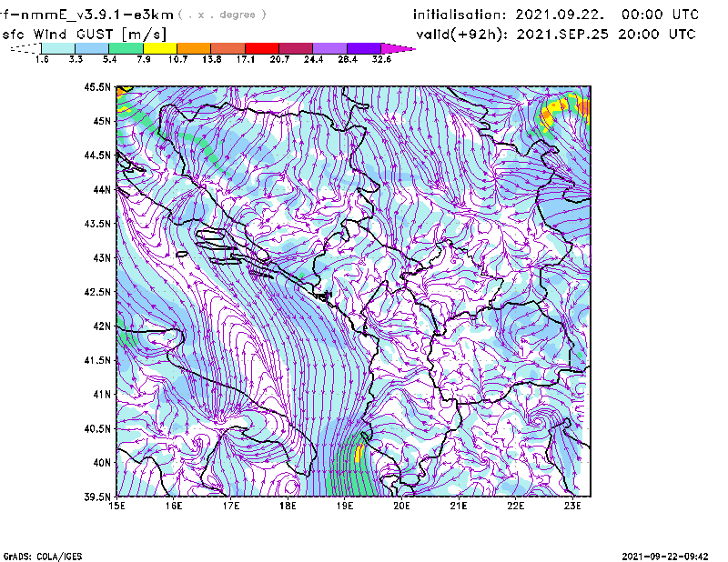
Task: Click the light cyan legend swatch
Action: 58,48
